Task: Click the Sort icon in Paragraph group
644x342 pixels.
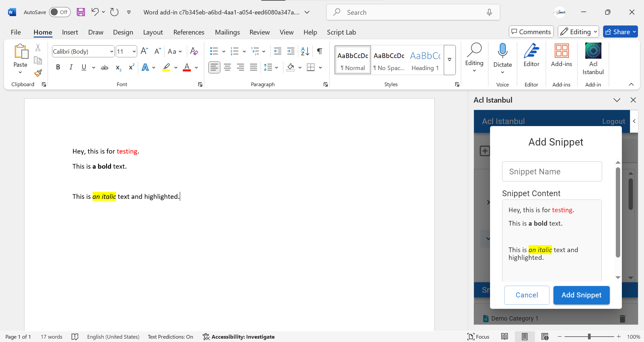Action: pos(305,51)
